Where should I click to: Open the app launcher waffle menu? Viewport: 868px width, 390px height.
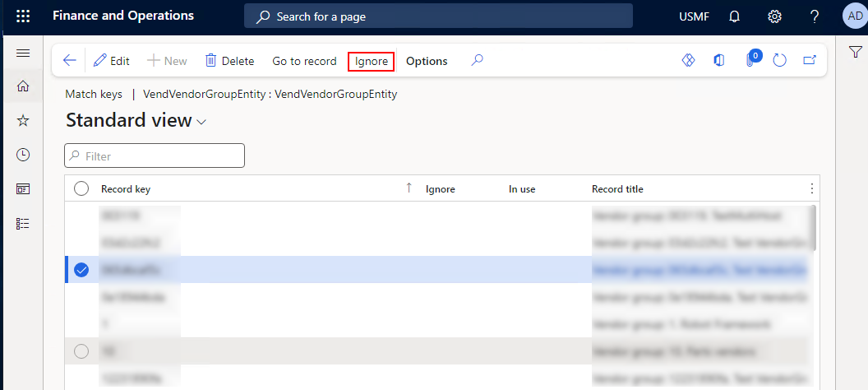click(x=23, y=16)
